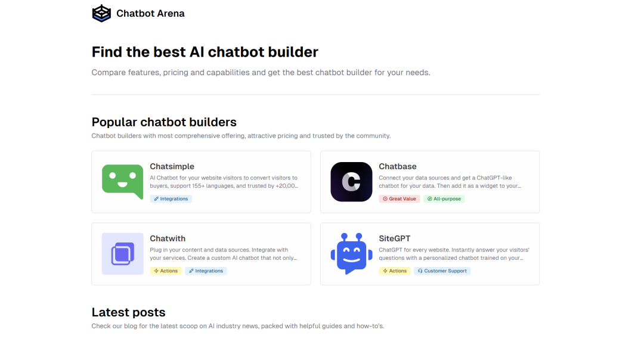
Task: Select the Great Value red tag
Action: [x=399, y=198]
